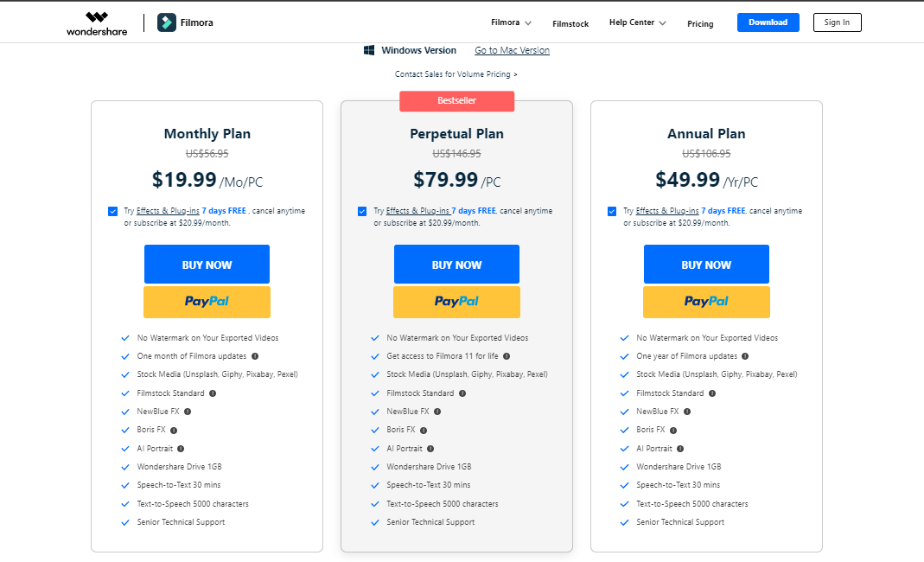Click info icon next to Annual Plan's AI Portrait
Image resolution: width=924 pixels, height=562 pixels.
[x=681, y=449]
